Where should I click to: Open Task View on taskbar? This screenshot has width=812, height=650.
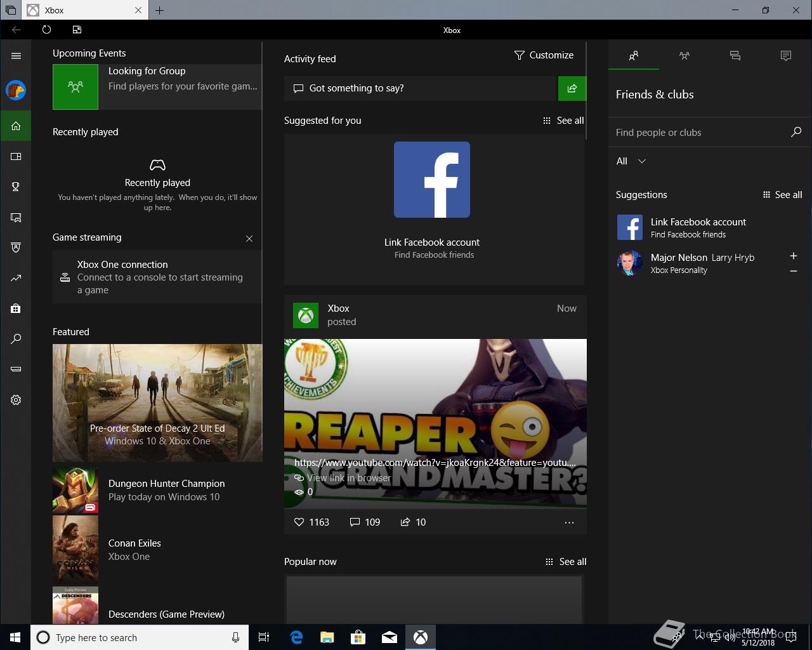[264, 637]
